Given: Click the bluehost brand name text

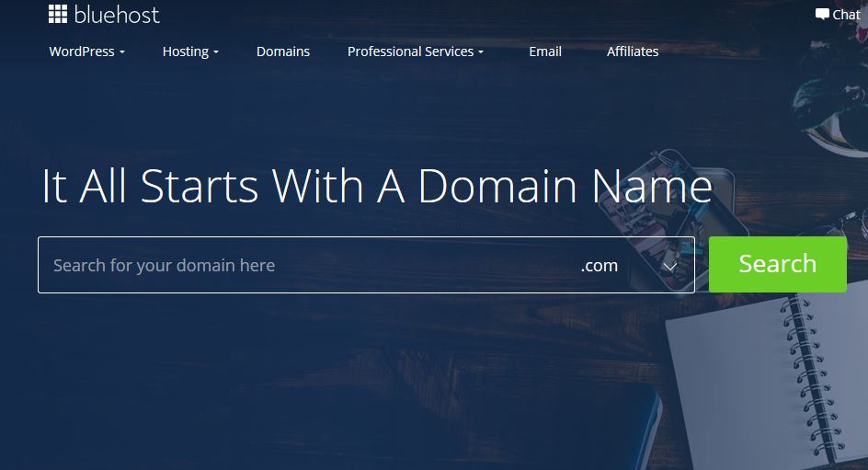Looking at the screenshot, I should click(117, 15).
